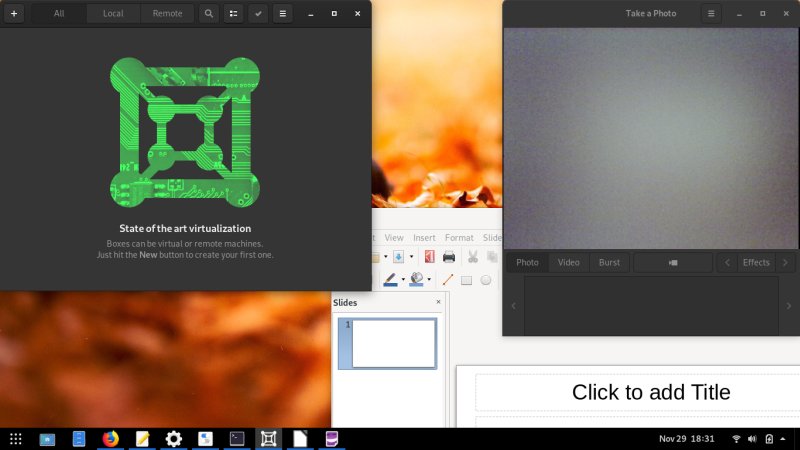Open the Effects selector in Cheese

(x=756, y=263)
